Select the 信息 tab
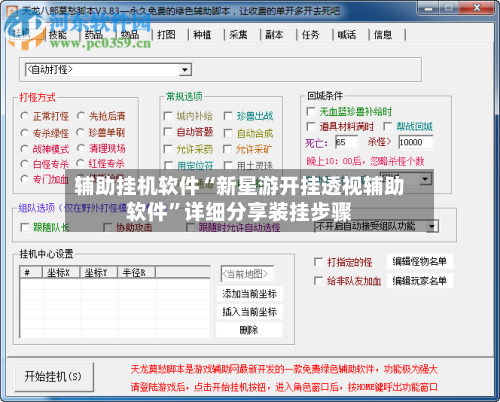 [383, 35]
